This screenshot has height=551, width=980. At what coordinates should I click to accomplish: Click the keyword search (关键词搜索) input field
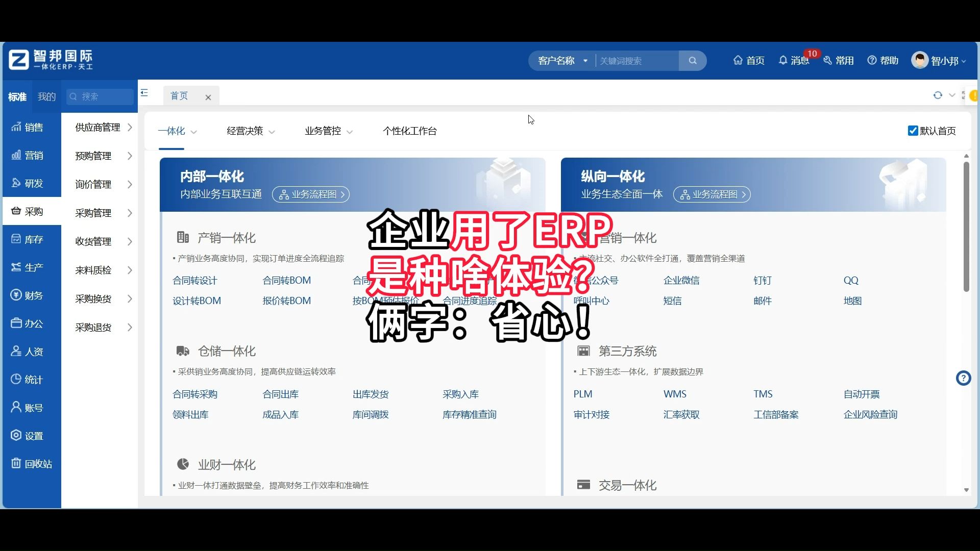click(636, 61)
